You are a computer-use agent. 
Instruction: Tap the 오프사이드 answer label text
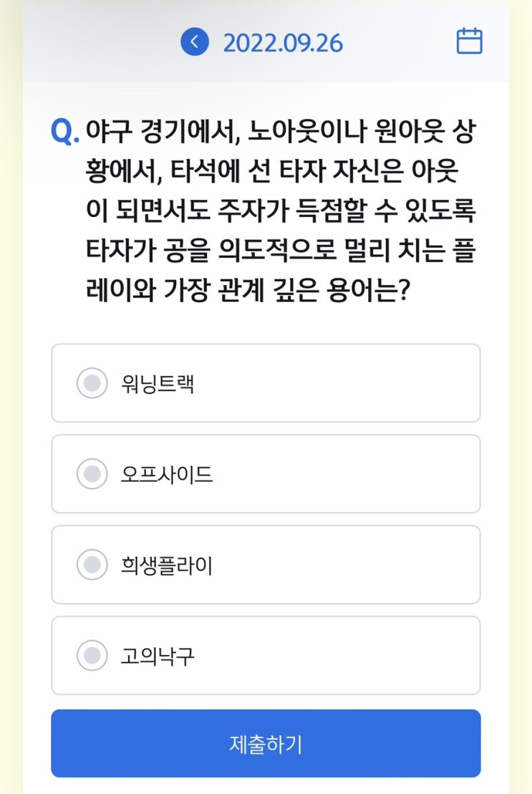pos(167,475)
